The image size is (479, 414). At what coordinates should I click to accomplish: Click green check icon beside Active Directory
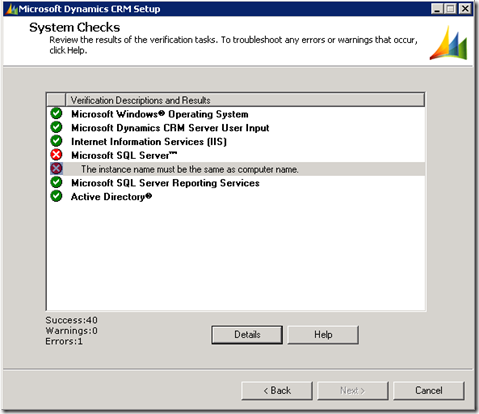coord(56,196)
